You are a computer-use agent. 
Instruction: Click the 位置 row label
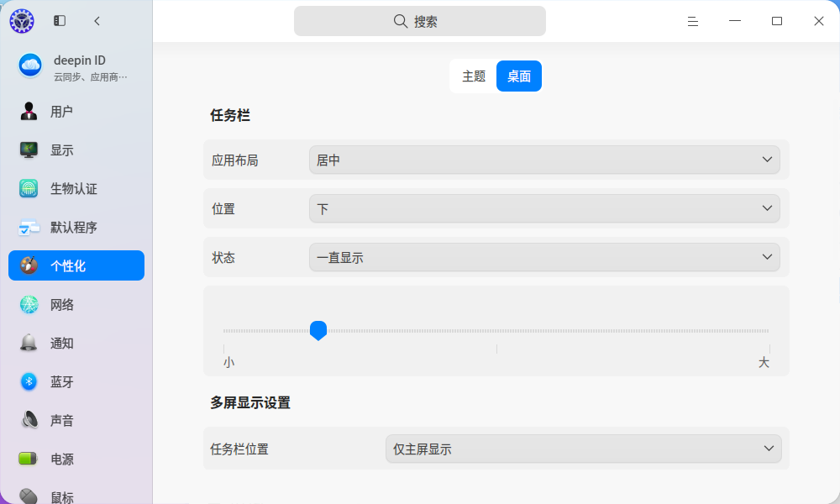click(223, 209)
